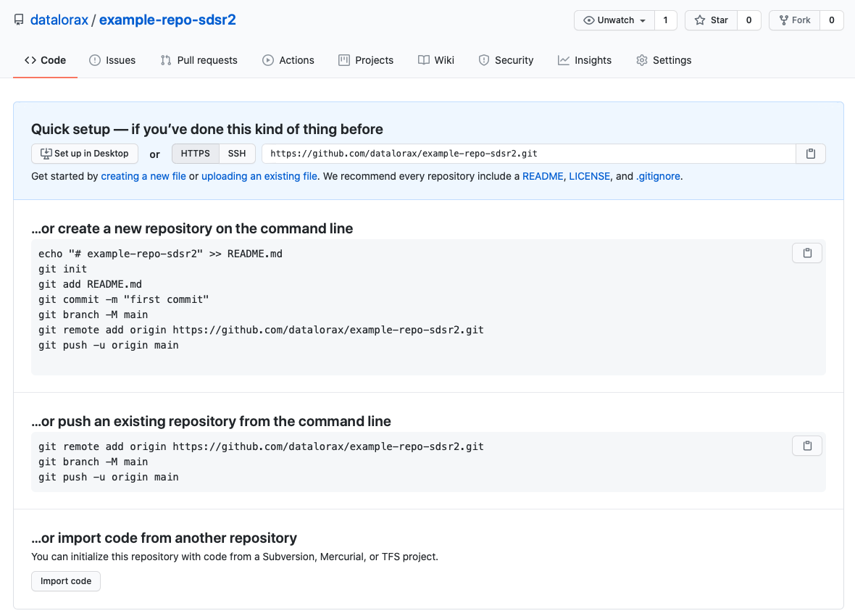Viewport: 855px width, 616px height.
Task: Click the repository book icon beside datalorax
Action: click(19, 20)
